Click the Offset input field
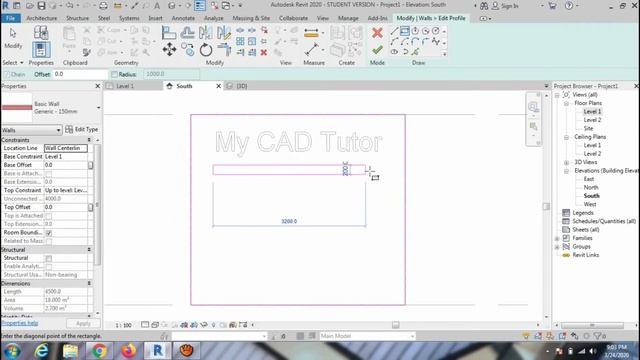The width and height of the screenshot is (640, 360). tap(80, 74)
